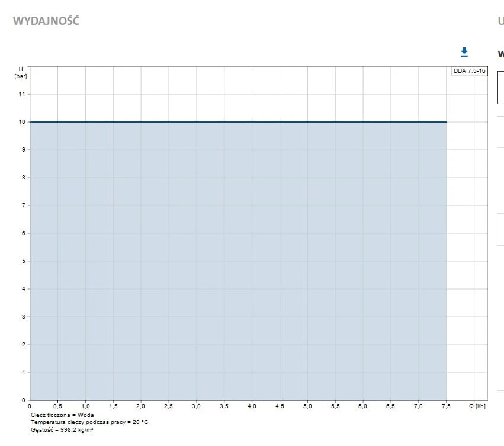Click the DDA 7.5-16 legend label
Screen dimensions: 504x446
470,71
